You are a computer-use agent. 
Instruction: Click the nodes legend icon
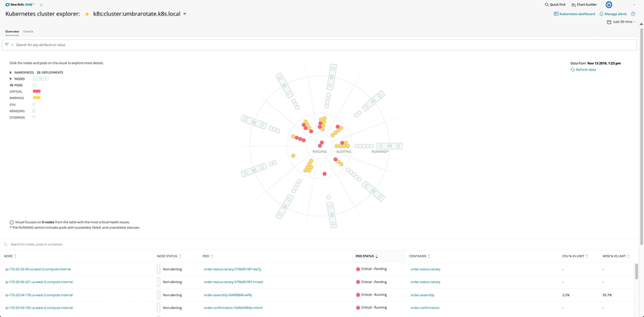point(41,79)
